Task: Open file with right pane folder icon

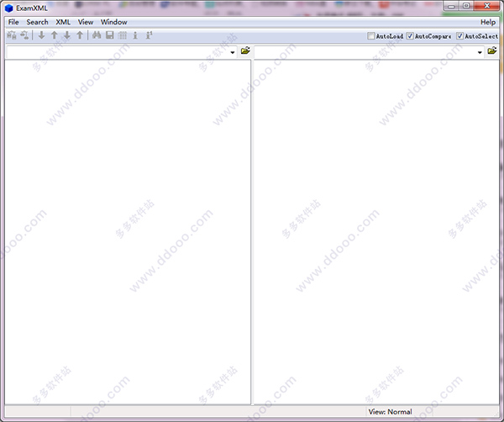Action: pyautogui.click(x=491, y=50)
